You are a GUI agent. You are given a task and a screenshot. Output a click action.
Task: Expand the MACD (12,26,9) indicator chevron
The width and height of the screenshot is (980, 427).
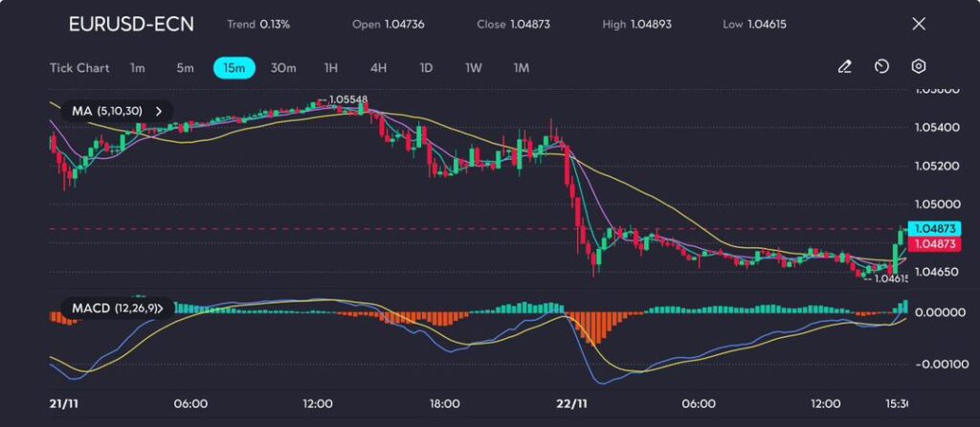(172, 308)
